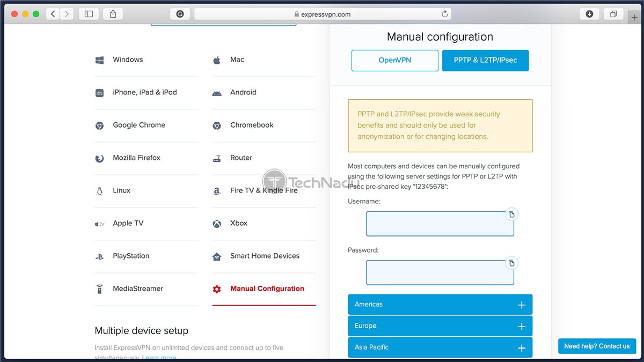Viewport: 644px width, 362px height.
Task: Select PlayStation setup
Action: click(x=131, y=256)
